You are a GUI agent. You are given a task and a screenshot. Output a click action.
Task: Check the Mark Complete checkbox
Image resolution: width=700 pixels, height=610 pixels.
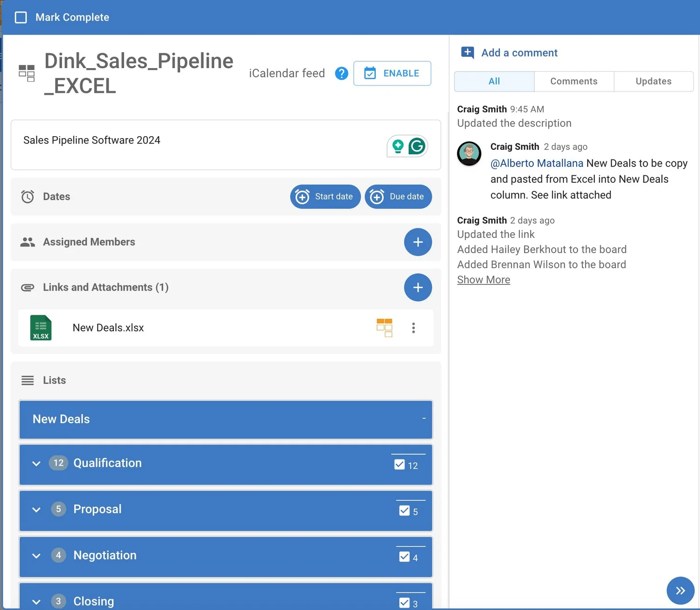point(21,18)
